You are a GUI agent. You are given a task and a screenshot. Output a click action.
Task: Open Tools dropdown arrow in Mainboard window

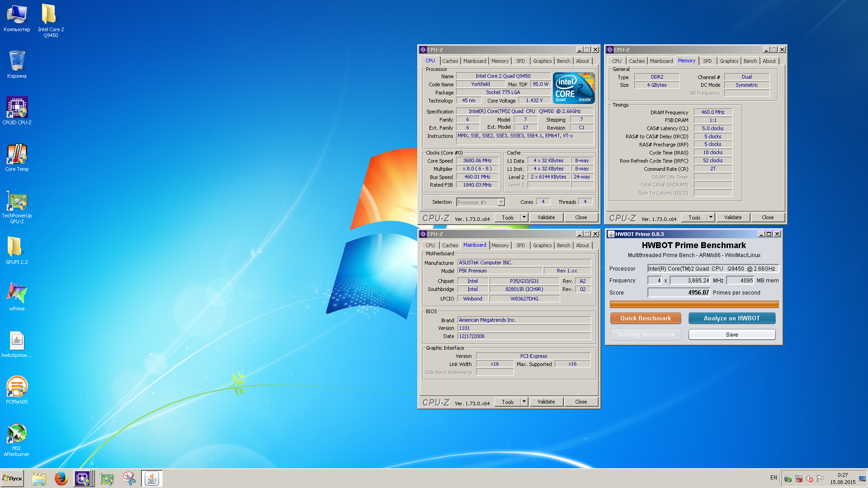tap(524, 402)
